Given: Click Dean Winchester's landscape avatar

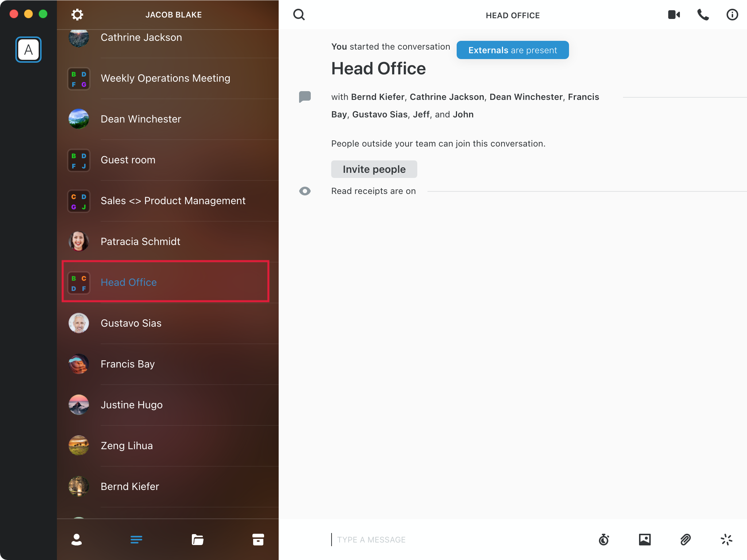Looking at the screenshot, I should [x=79, y=119].
